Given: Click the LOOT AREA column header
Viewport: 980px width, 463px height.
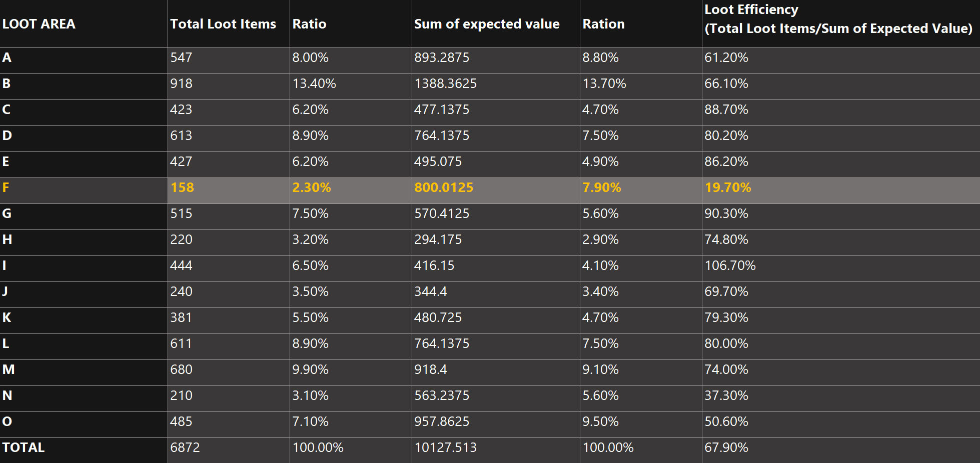Looking at the screenshot, I should click(39, 24).
